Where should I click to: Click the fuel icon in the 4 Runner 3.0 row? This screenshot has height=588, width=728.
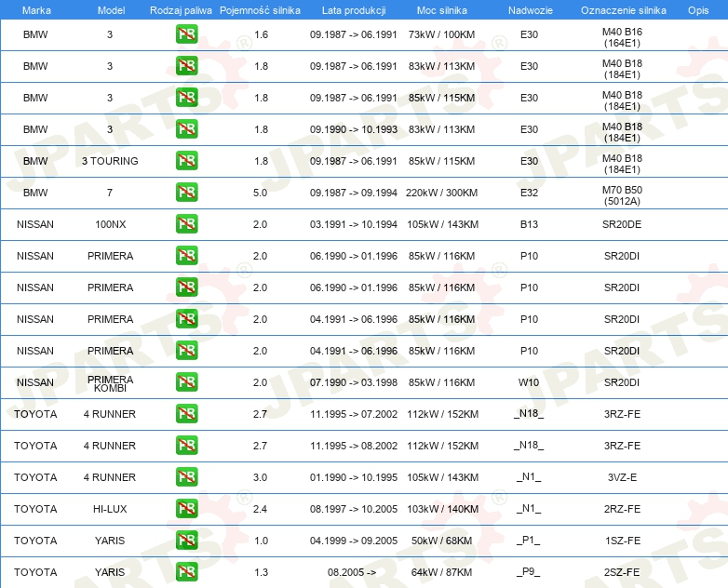coord(186,476)
